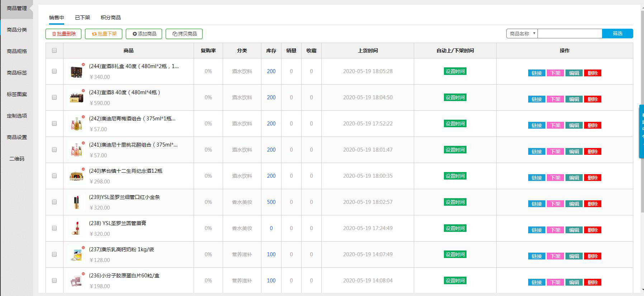The image size is (644, 296).
Task: Select checkbox for product 241
Action: pos(54,150)
